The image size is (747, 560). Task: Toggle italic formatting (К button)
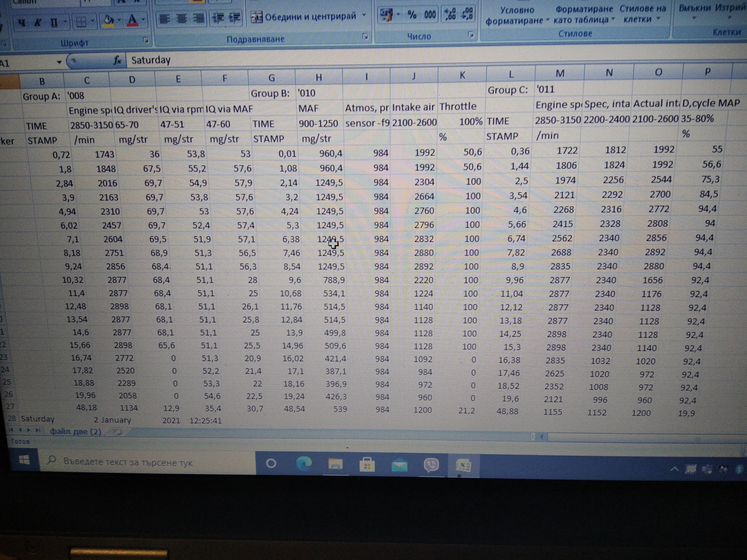(38, 23)
